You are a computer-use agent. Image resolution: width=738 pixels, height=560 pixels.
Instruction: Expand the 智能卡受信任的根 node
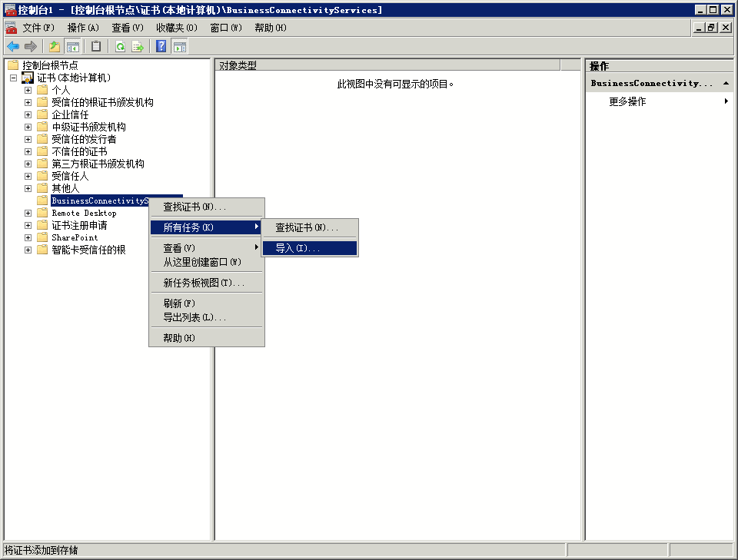[x=28, y=250]
